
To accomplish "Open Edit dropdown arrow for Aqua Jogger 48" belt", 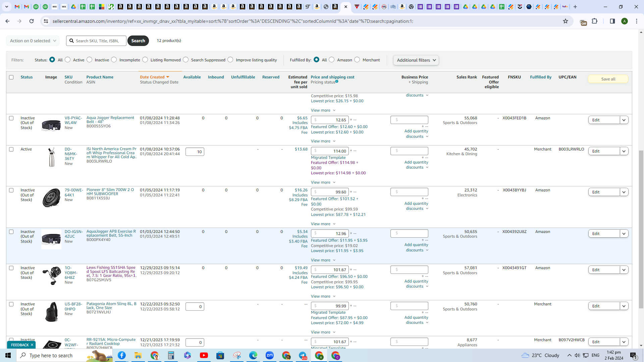I will click(624, 120).
